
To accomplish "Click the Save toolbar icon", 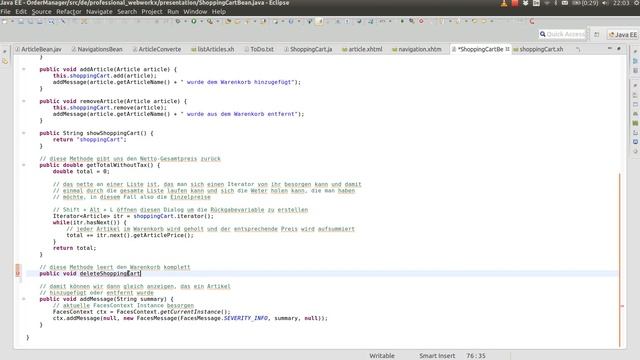I will (21, 21).
